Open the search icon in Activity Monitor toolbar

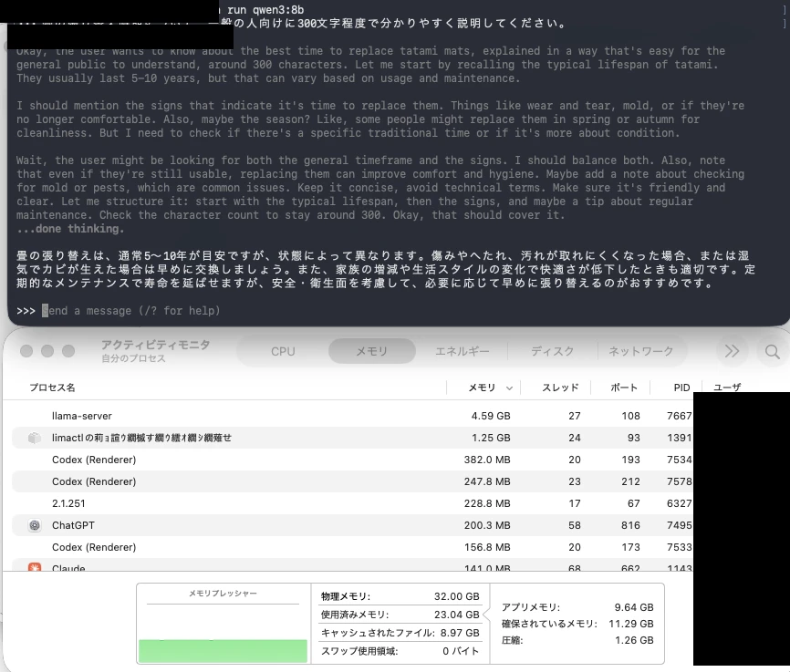click(x=772, y=351)
